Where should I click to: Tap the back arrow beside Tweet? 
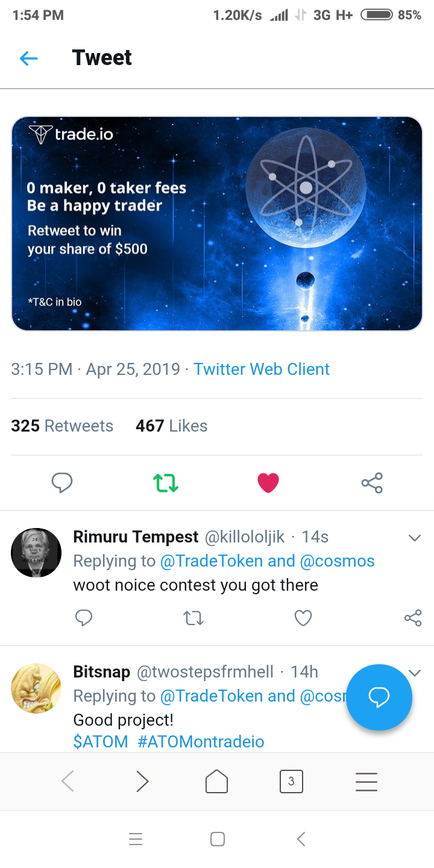(x=28, y=58)
